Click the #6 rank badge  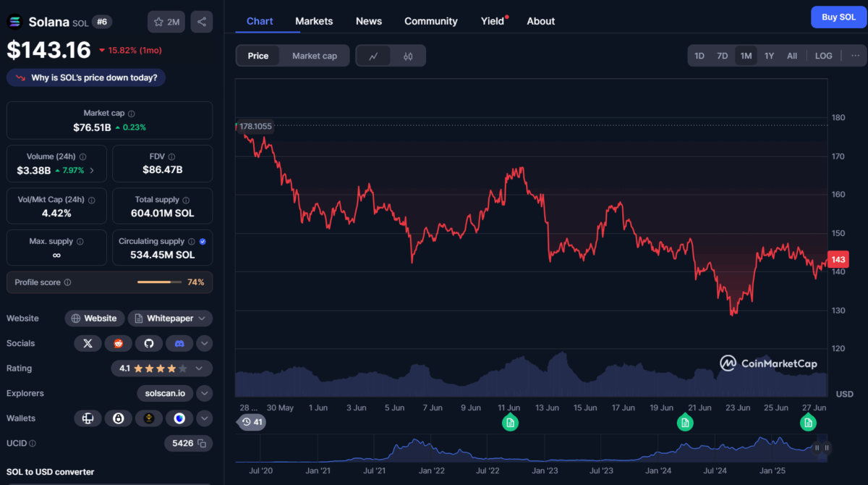tap(101, 22)
